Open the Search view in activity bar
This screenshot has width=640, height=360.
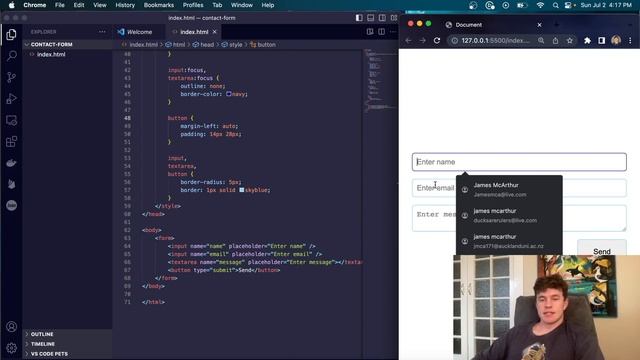11,56
